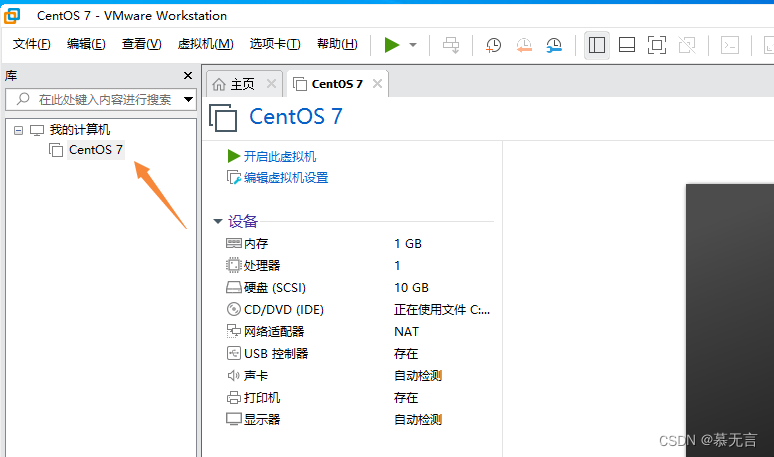Toggle the library sidebar view icon
Image resolution: width=774 pixels, height=457 pixels.
coord(597,45)
